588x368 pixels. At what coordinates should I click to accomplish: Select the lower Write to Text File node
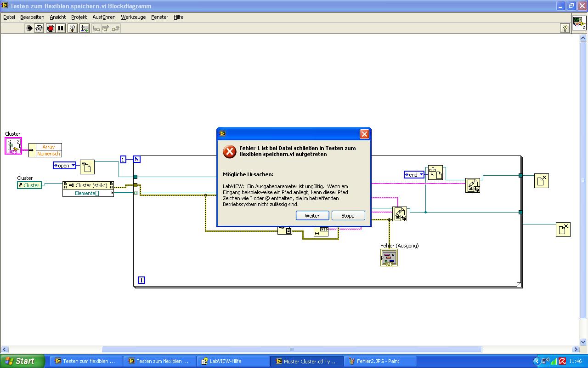tap(400, 214)
